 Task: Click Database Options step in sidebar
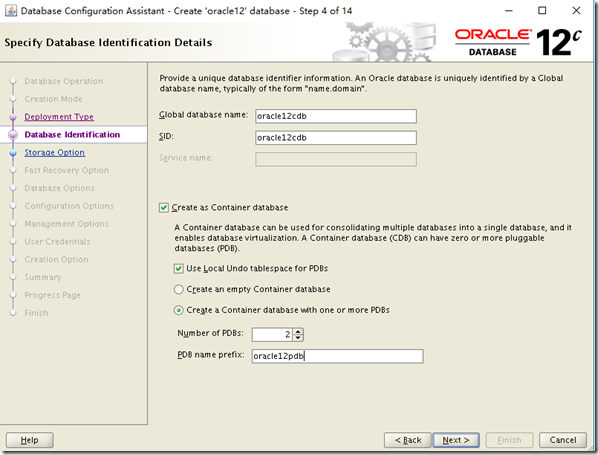[59, 188]
